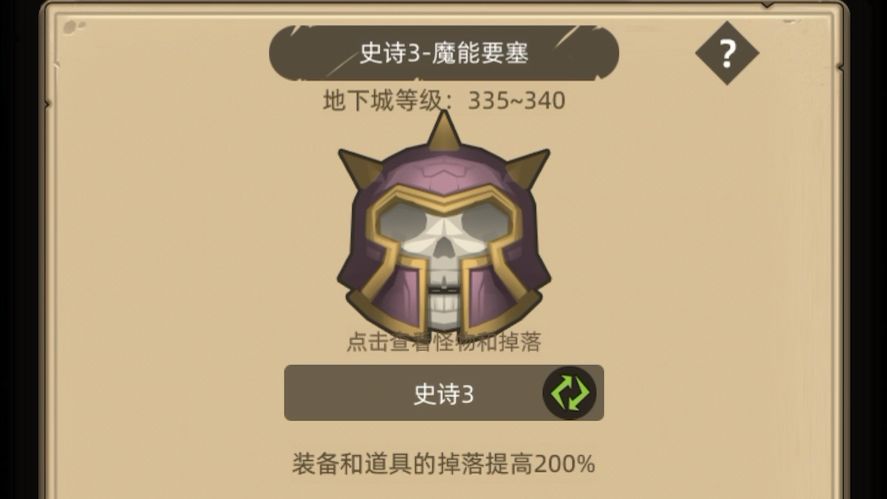Toggle difficulty with the round cycle button
Screen dimensions: 887x499
(569, 392)
